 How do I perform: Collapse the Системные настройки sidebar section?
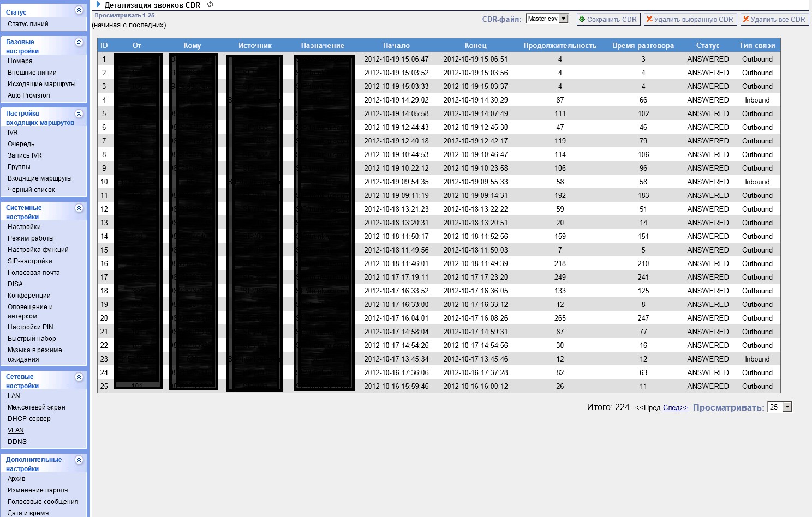coord(79,208)
